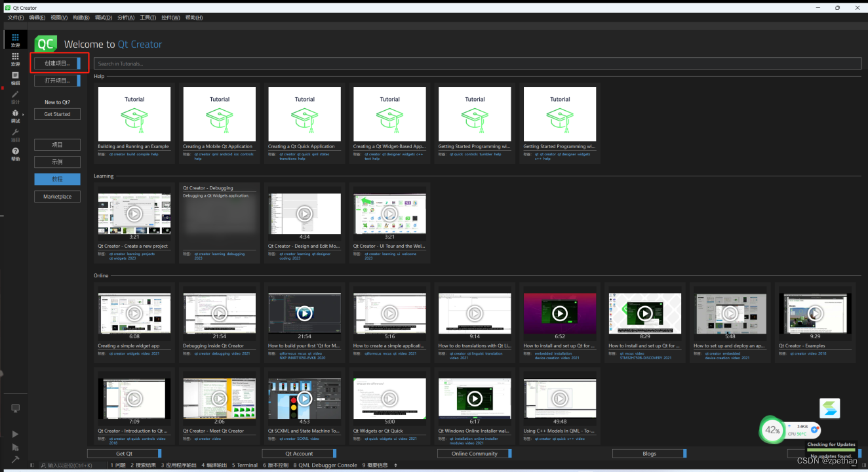Switch to the 示例 (Examples) tab

58,162
